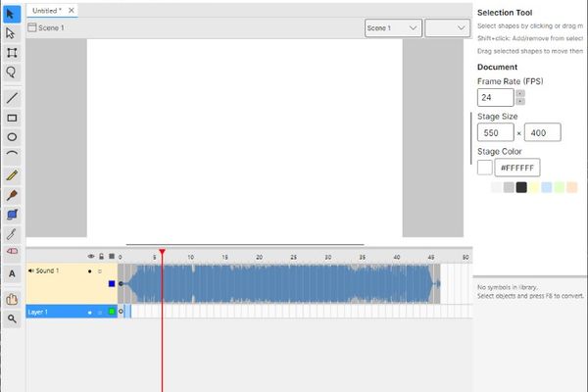Viewport: 588px width, 392px height.
Task: Select the Oval tool
Action: (x=12, y=137)
